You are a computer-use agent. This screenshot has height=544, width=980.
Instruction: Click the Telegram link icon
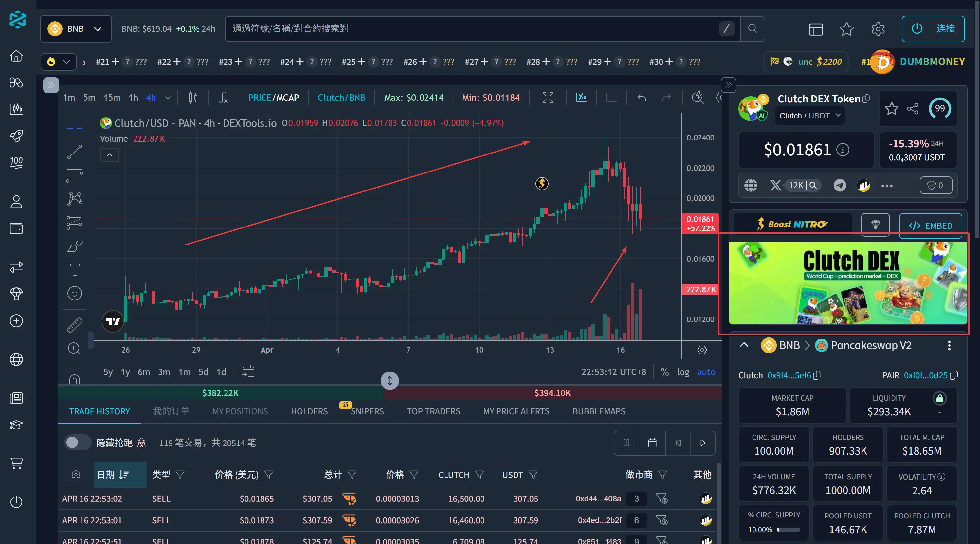tap(840, 186)
